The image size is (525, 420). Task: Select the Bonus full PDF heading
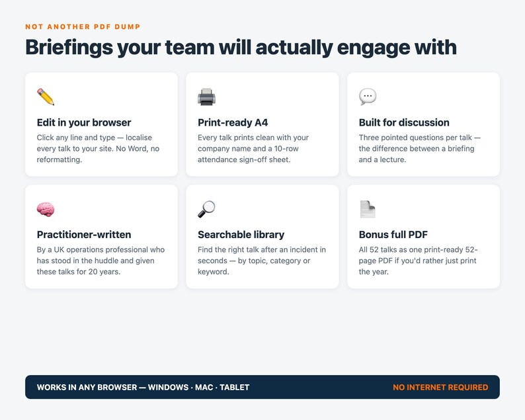click(393, 234)
